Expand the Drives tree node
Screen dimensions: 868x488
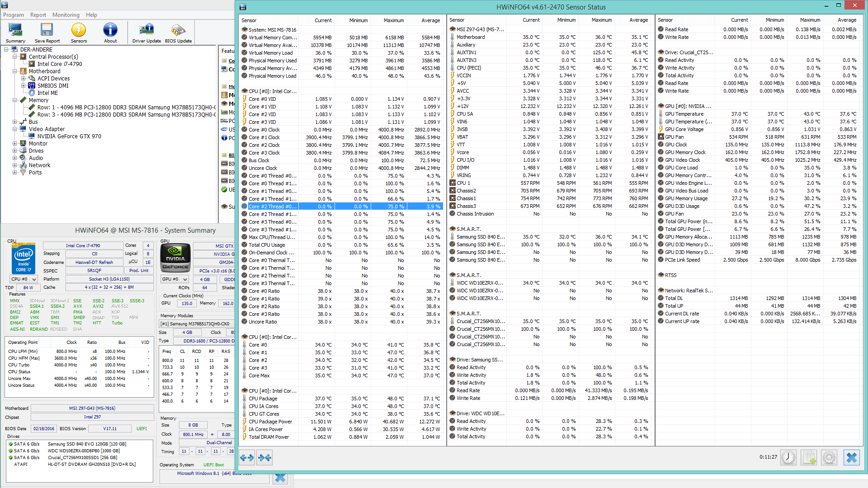(x=15, y=150)
